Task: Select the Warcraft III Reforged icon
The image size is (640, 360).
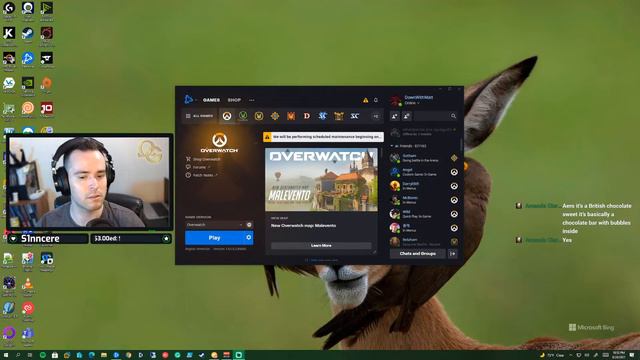Action: 291,116
